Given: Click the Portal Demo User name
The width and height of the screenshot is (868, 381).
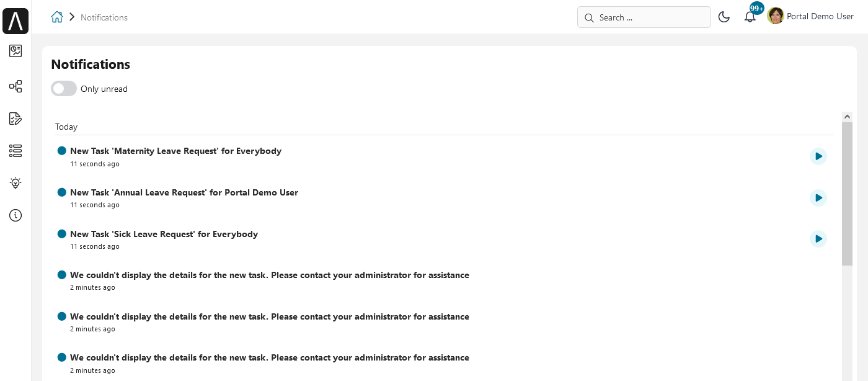Looking at the screenshot, I should point(820,17).
